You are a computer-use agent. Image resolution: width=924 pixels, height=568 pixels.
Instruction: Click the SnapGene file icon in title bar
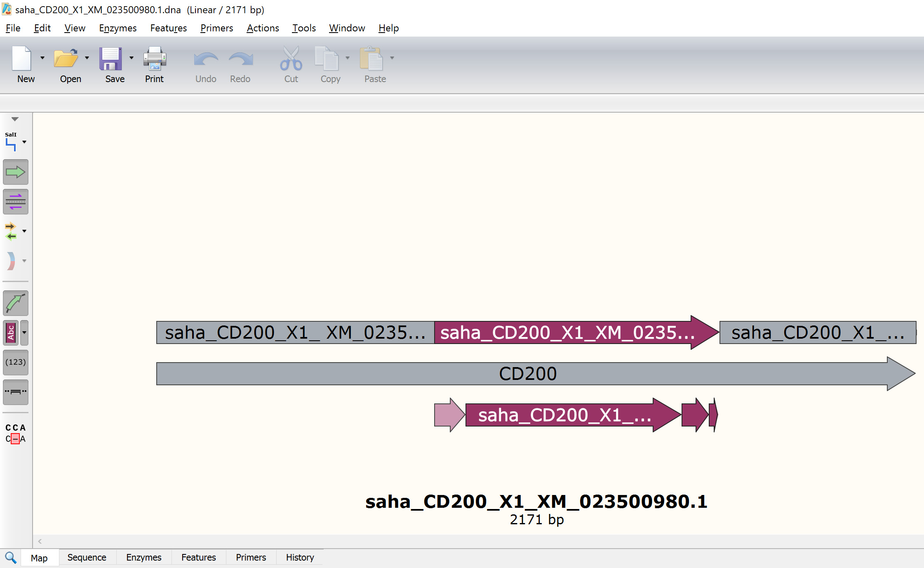(7, 9)
